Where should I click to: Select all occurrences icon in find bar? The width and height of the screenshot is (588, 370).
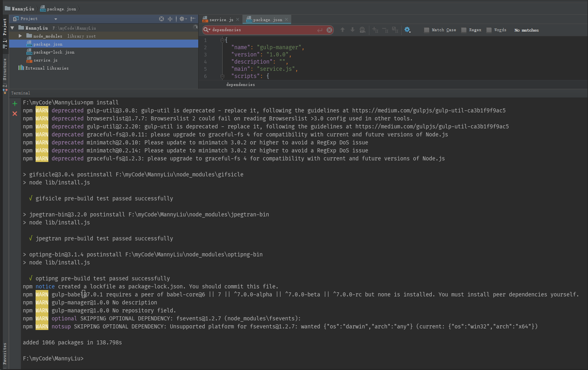395,30
